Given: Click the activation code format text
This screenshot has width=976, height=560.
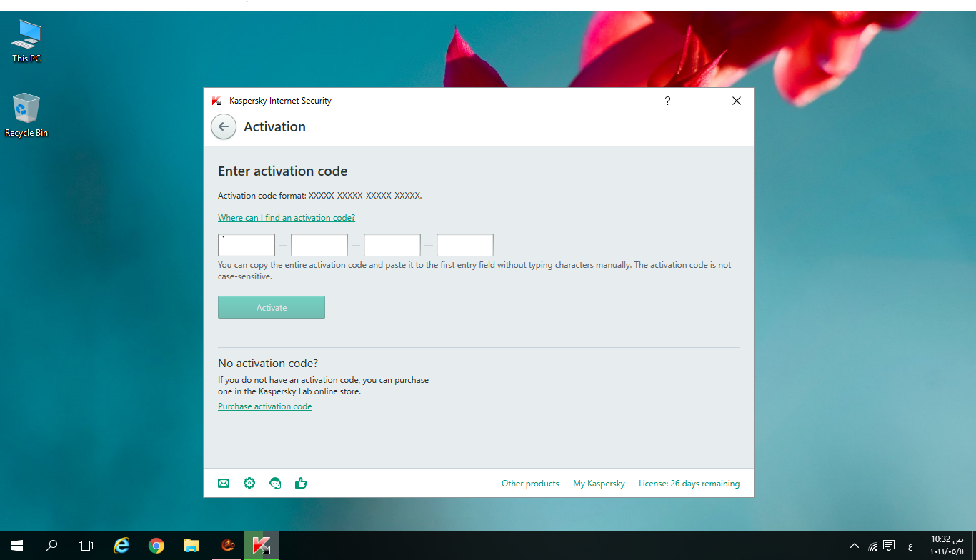Looking at the screenshot, I should 320,196.
